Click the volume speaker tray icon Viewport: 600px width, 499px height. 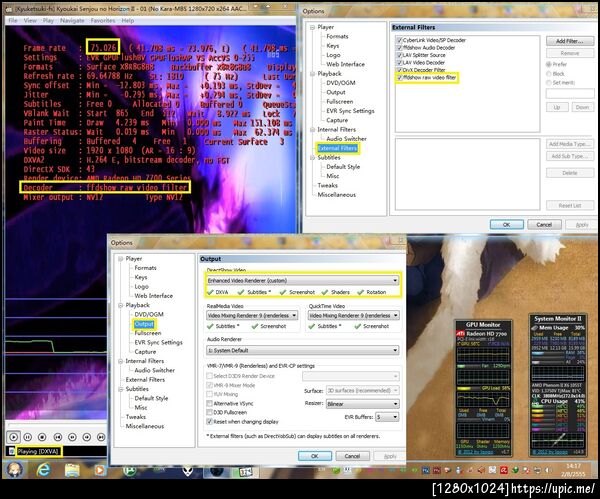[548, 470]
